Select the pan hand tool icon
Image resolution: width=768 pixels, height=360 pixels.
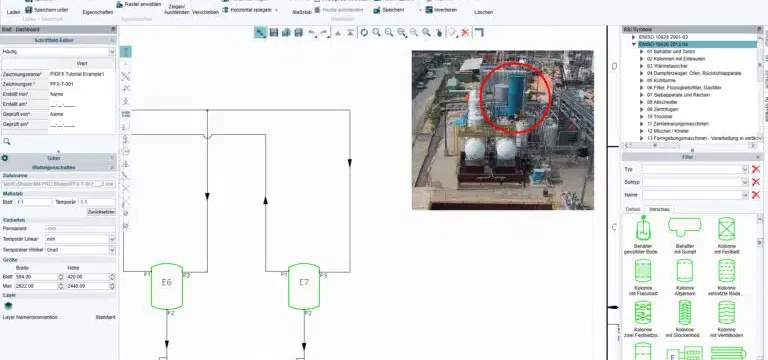pos(439,33)
